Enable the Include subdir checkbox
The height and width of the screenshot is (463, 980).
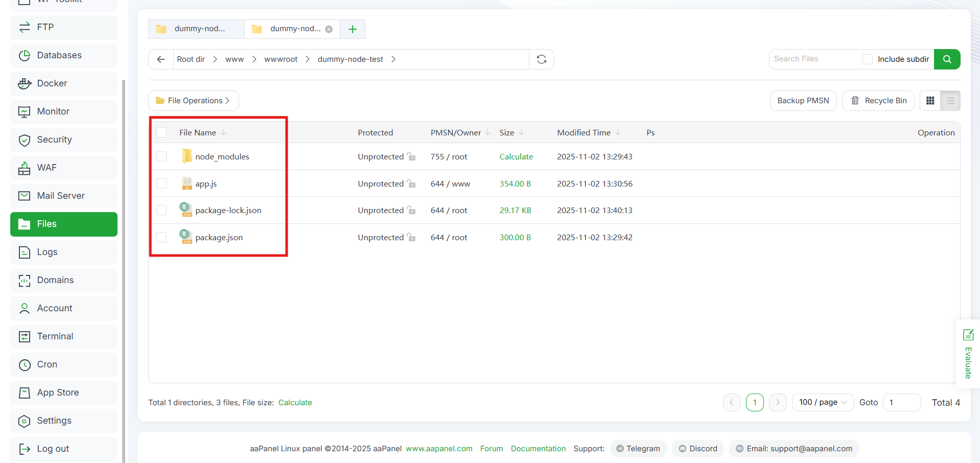868,59
